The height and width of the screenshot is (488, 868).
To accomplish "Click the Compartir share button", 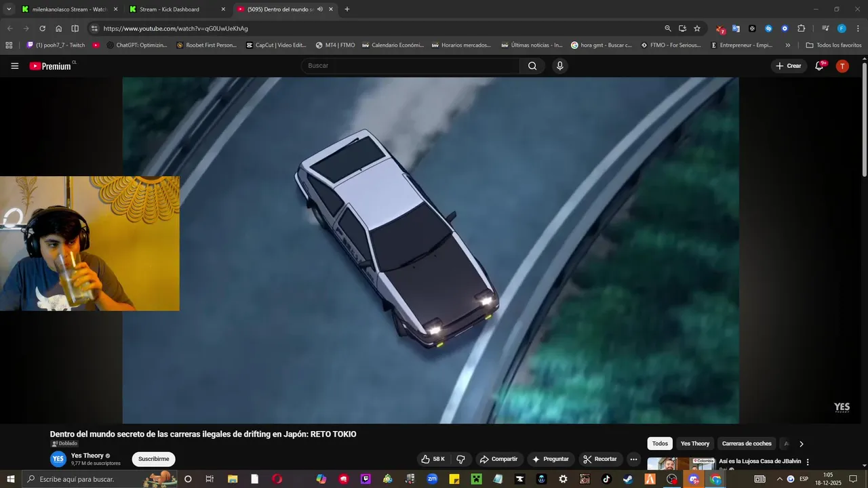I will (498, 459).
